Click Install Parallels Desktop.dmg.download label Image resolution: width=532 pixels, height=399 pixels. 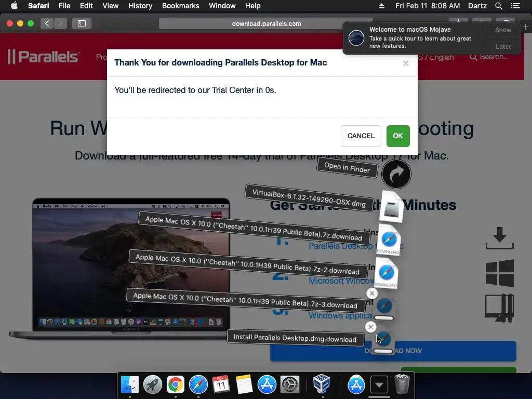point(295,338)
